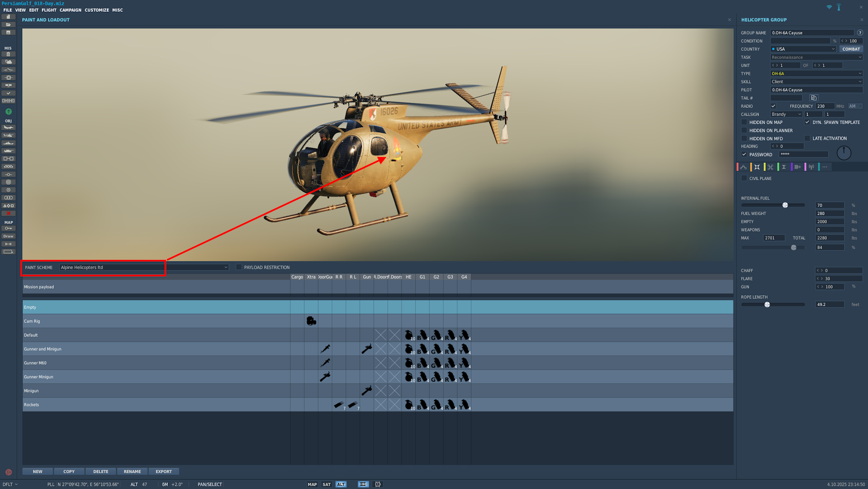Viewport: 868px width, 489px height.
Task: Open the payload tab icon
Action: coord(757,167)
